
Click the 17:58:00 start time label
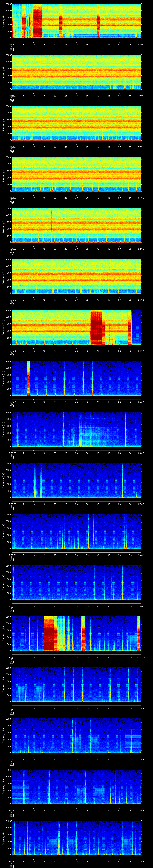point(12,606)
